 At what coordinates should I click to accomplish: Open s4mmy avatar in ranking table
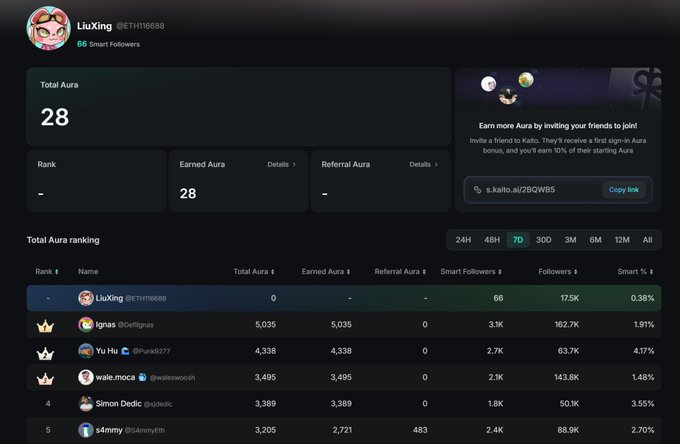pos(86,430)
